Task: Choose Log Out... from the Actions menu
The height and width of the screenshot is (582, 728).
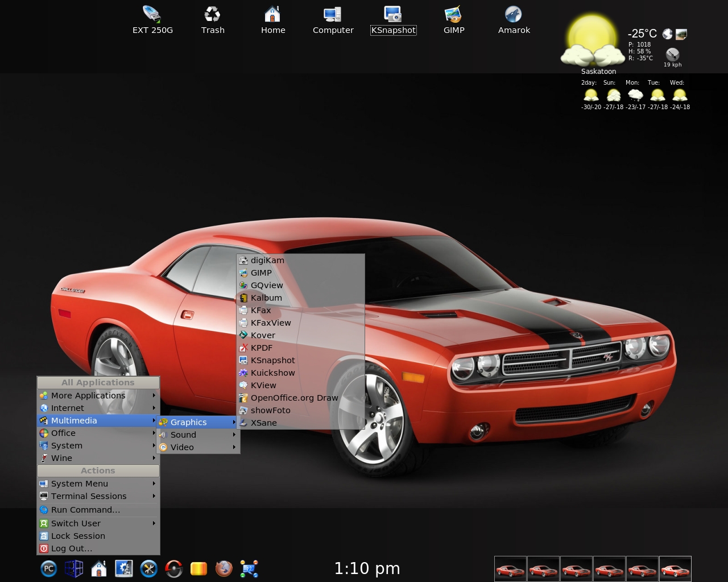Action: tap(98, 548)
